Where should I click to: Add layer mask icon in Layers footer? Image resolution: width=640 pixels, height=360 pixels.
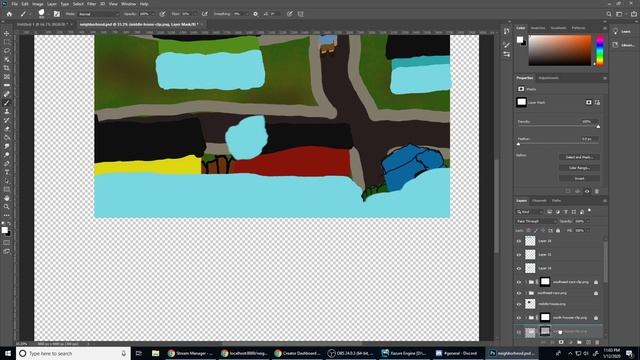(x=561, y=342)
